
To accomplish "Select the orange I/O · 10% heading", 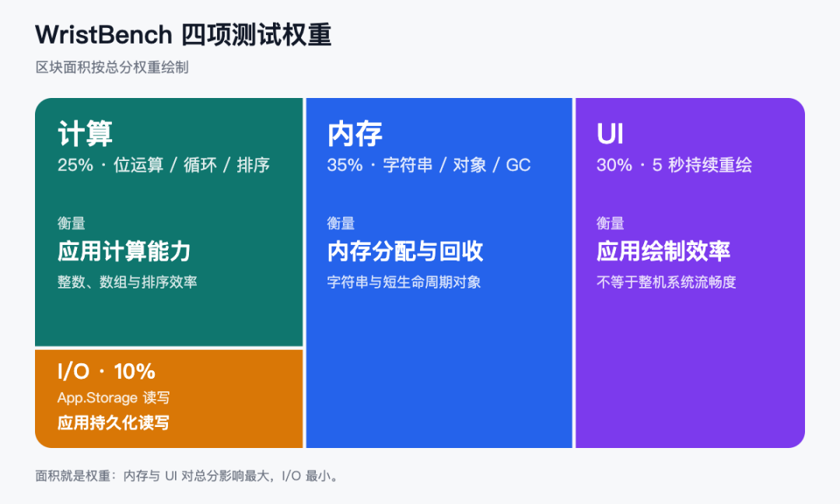I will coord(107,371).
